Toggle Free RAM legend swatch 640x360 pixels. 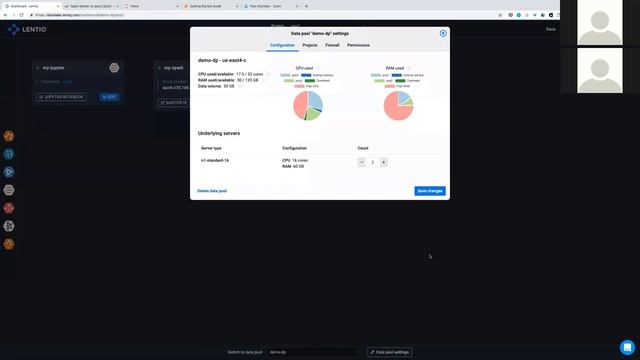tap(390, 86)
